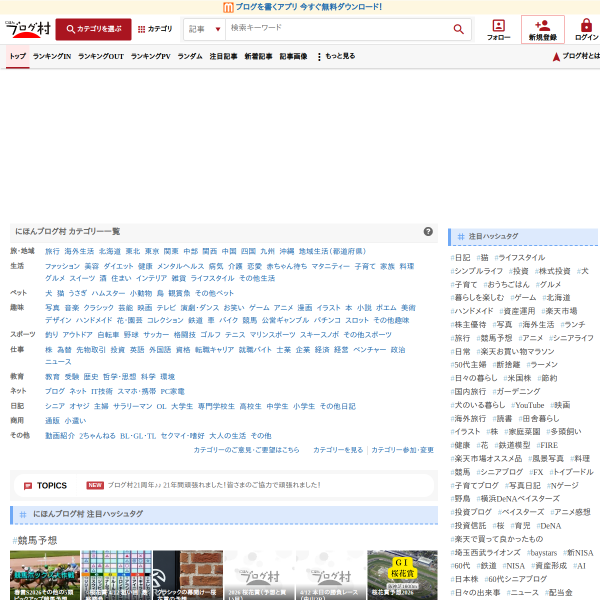This screenshot has height=600, width=600.
Task: Click the #新NISA sidebar hashtag
Action: click(x=578, y=553)
